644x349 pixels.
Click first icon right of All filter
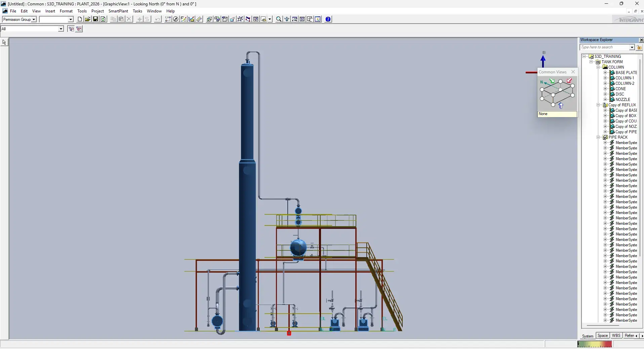pyautogui.click(x=71, y=29)
